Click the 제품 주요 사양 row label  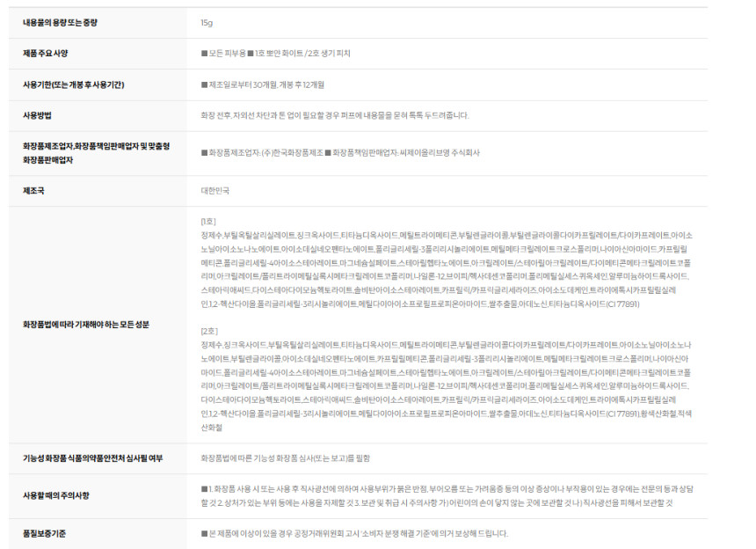point(46,54)
